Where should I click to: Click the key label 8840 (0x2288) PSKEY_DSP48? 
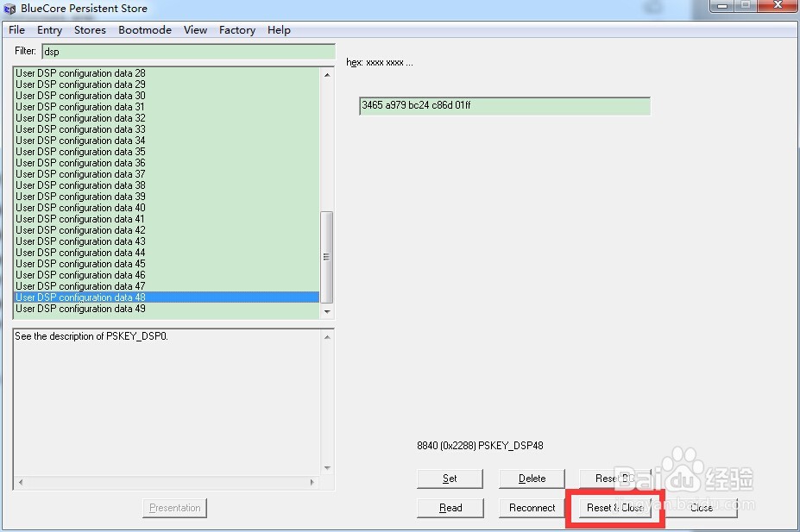(x=480, y=446)
